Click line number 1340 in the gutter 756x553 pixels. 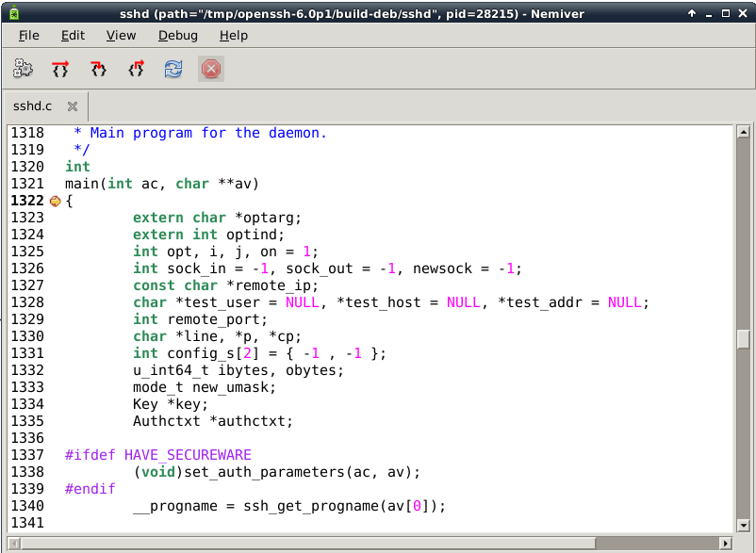pos(27,506)
